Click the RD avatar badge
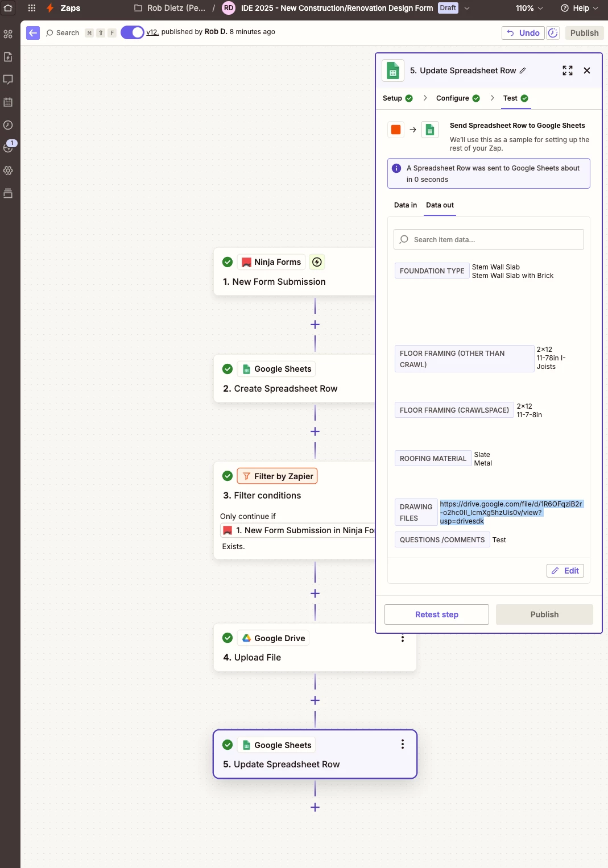608x868 pixels. 229,8
